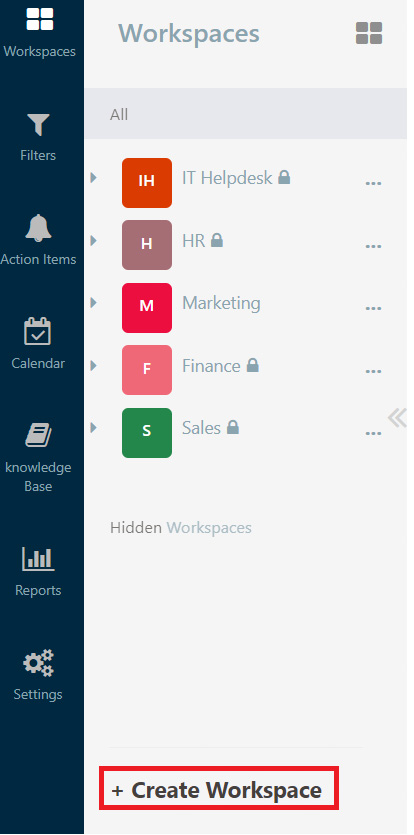
Task: Open the knowledge Base book icon
Action: click(x=38, y=435)
